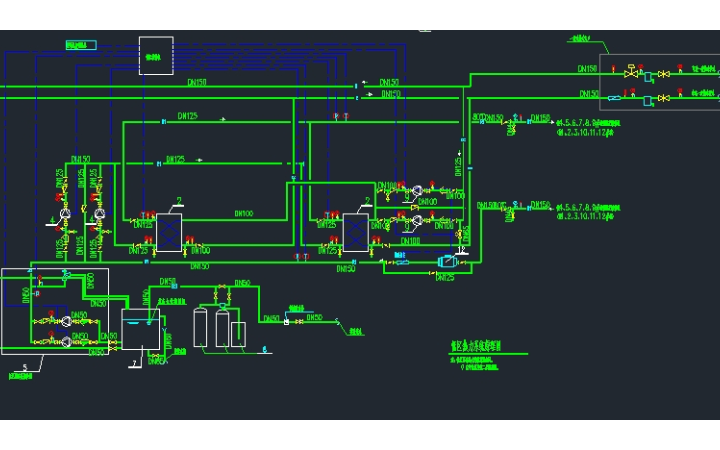Viewport: 720px width, 450px height.
Task: Click the cyan device on the bottom bypass line
Action: pos(447,262)
